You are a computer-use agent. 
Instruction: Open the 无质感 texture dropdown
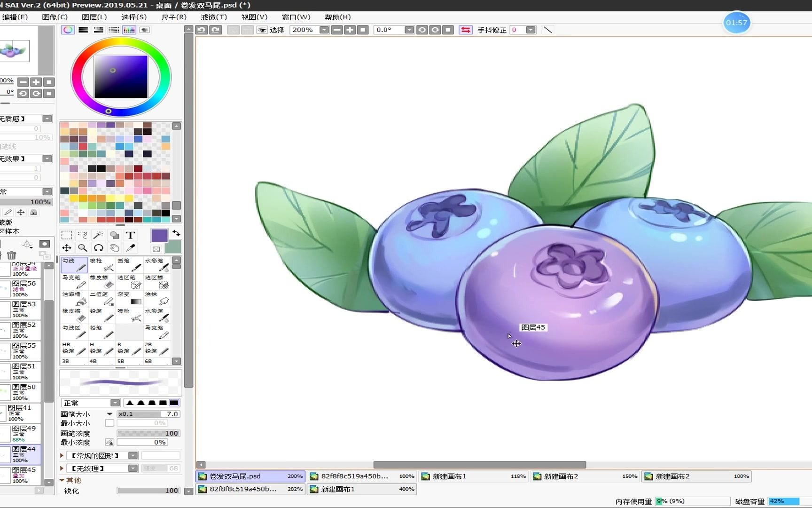pos(47,119)
